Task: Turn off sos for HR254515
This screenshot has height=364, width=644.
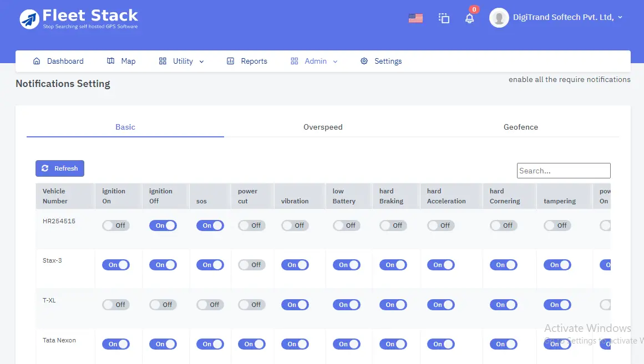Action: 210,225
